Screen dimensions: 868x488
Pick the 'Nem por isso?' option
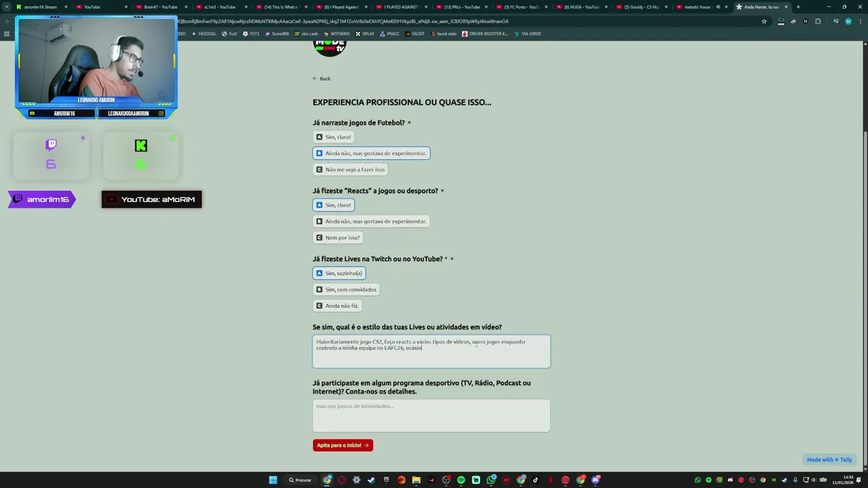pyautogui.click(x=338, y=237)
